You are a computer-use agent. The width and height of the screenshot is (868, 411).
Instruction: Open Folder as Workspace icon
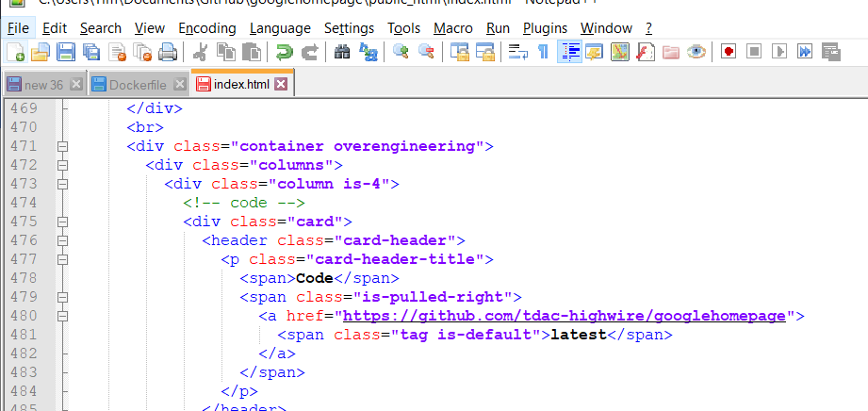(671, 52)
